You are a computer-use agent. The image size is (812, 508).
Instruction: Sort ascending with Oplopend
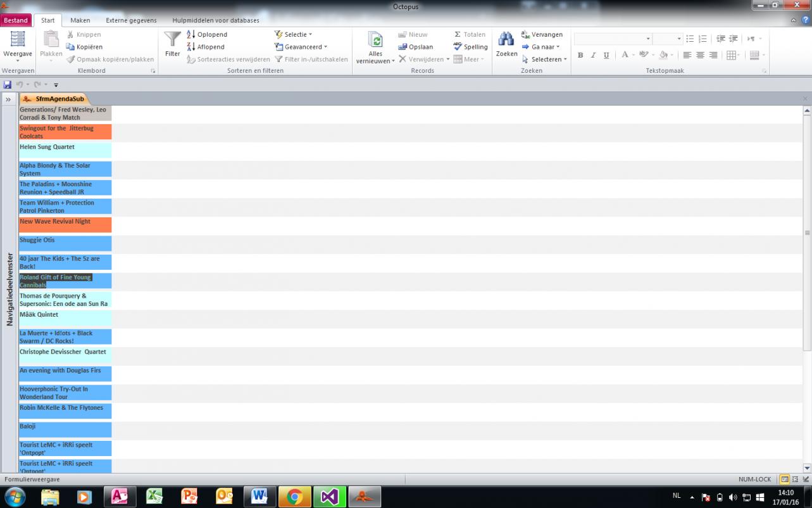click(207, 35)
